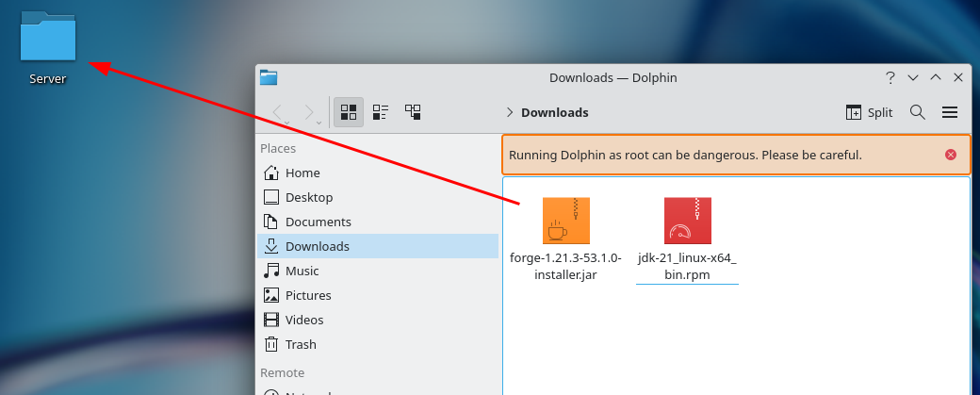Expand the breadcrumb chevron before Downloads
Screen dimensions: 980x395
click(510, 112)
